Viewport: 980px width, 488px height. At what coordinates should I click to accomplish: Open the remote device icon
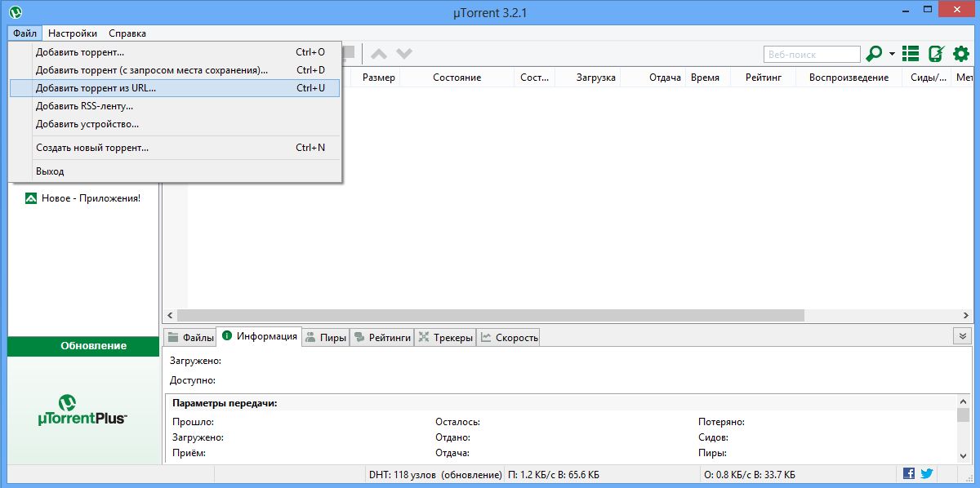(936, 54)
